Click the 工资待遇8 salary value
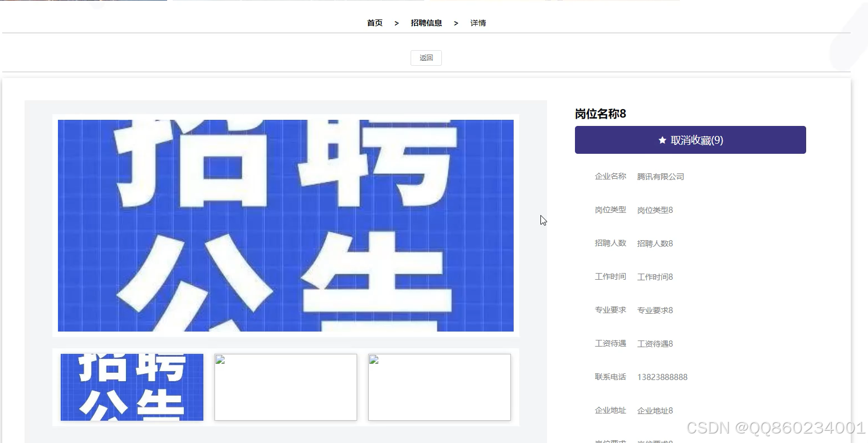The image size is (868, 443). tap(655, 343)
